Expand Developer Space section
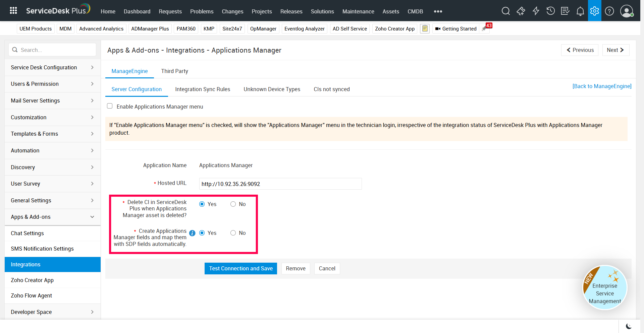The image size is (644, 333). [x=53, y=312]
